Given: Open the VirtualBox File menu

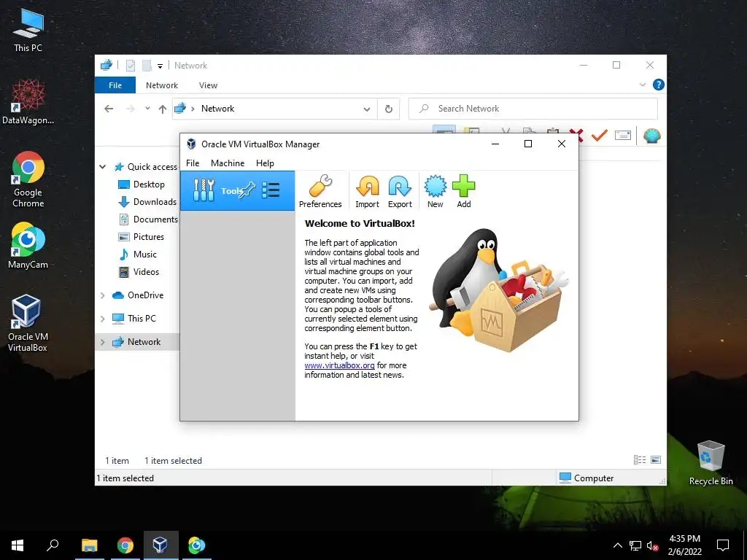Looking at the screenshot, I should pyautogui.click(x=193, y=163).
